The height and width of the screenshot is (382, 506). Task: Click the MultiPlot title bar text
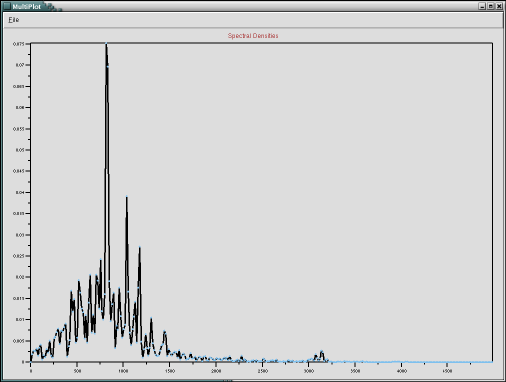(x=27, y=7)
